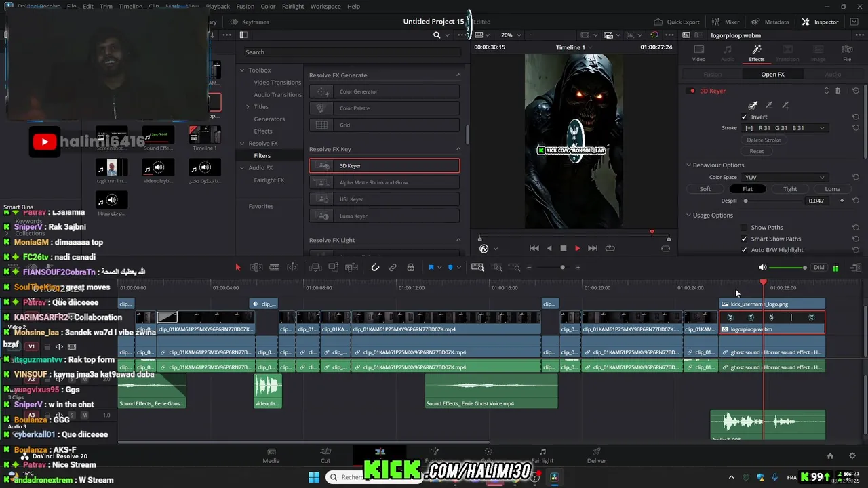The image size is (868, 488).
Task: Select the Effects tab in Inspector
Action: point(757,54)
